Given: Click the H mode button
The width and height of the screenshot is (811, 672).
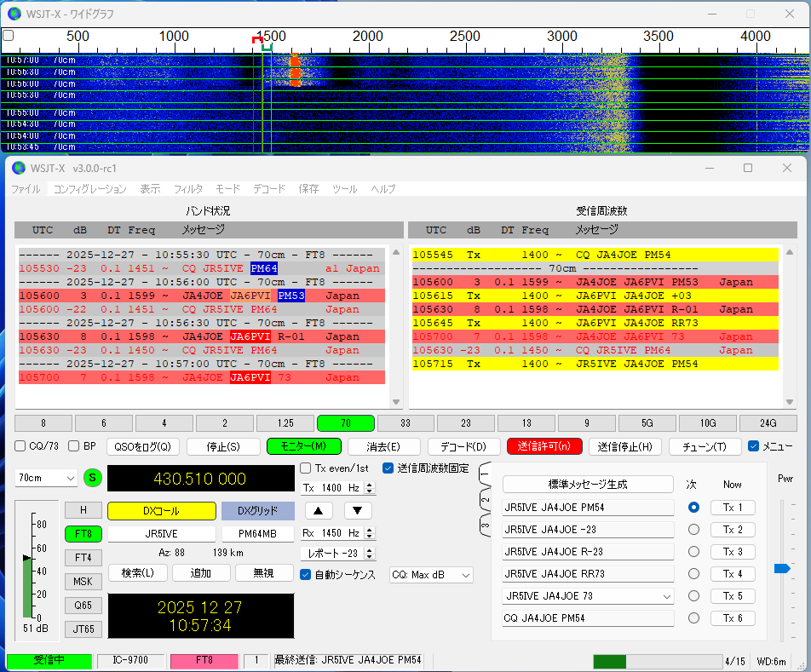Looking at the screenshot, I should 83,510.
